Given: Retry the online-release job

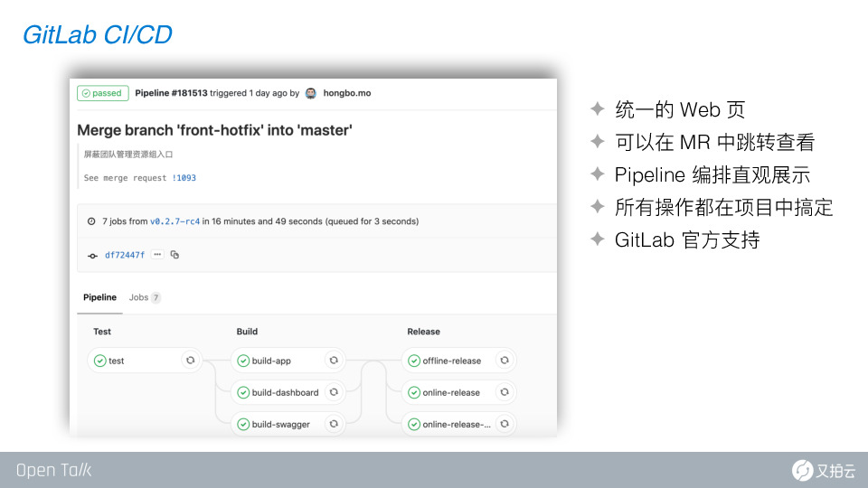Looking at the screenshot, I should [505, 392].
